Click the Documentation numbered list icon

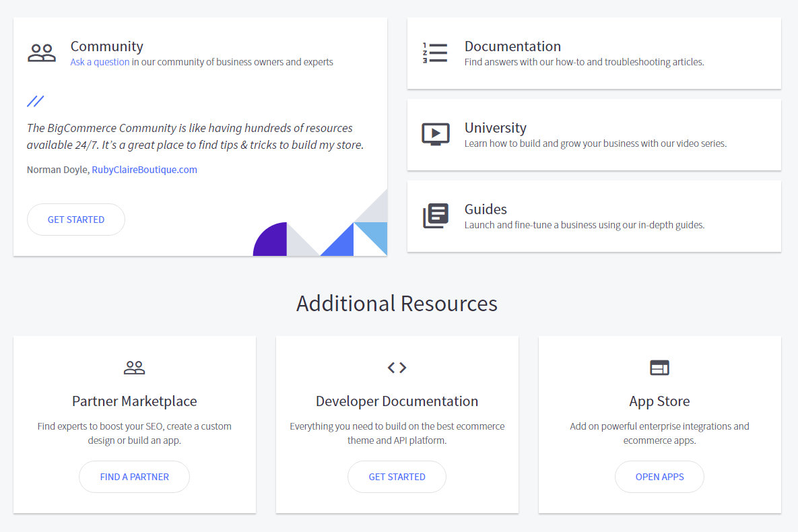coord(434,53)
